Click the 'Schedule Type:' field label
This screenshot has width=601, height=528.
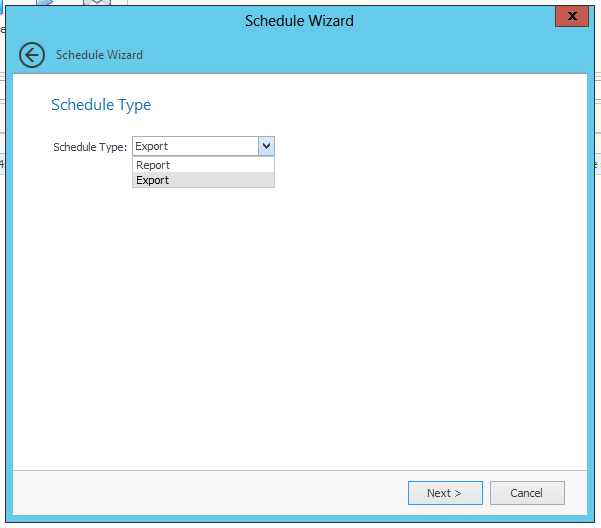(90, 147)
